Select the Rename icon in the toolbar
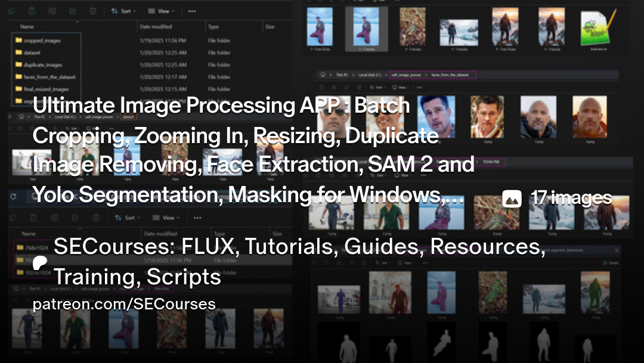 52,10
